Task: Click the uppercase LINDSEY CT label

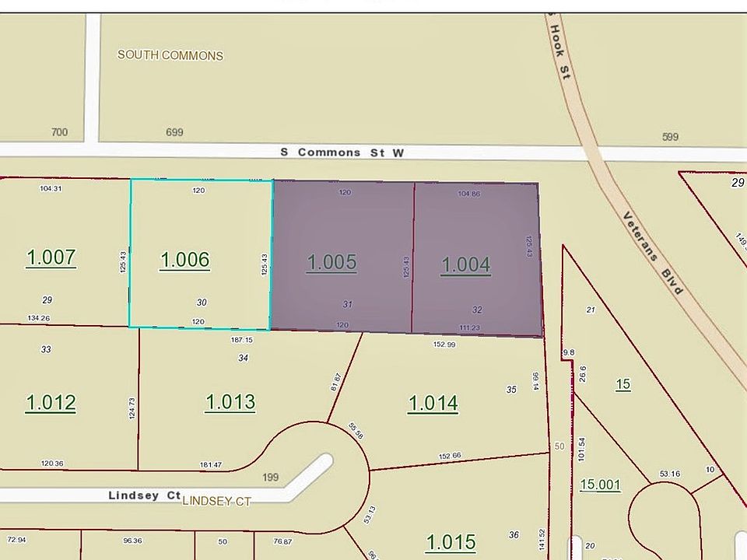Action: point(217,501)
